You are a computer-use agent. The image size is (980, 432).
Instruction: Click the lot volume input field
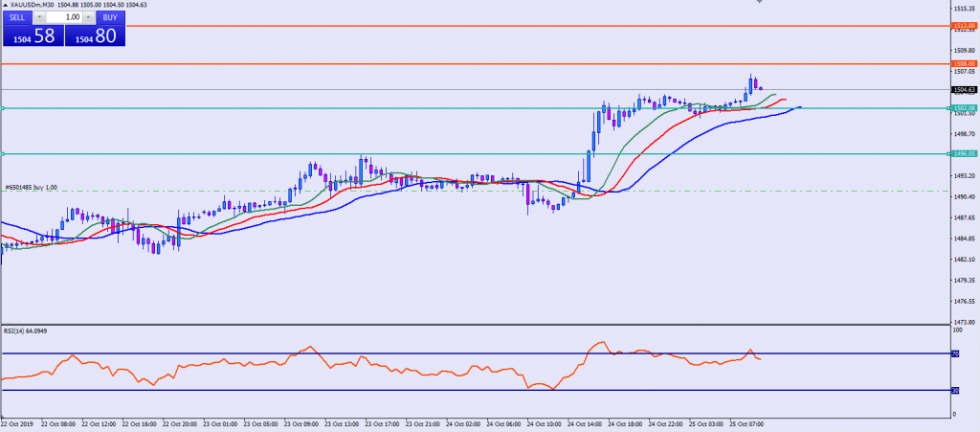click(63, 17)
